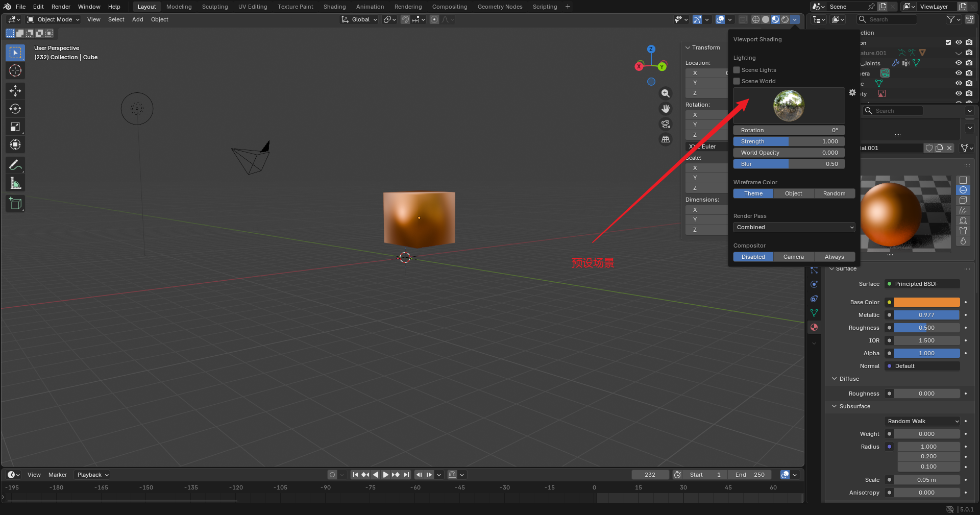Viewport: 980px width, 515px height.
Task: Click Principled BSDF surface shader button
Action: click(x=923, y=284)
